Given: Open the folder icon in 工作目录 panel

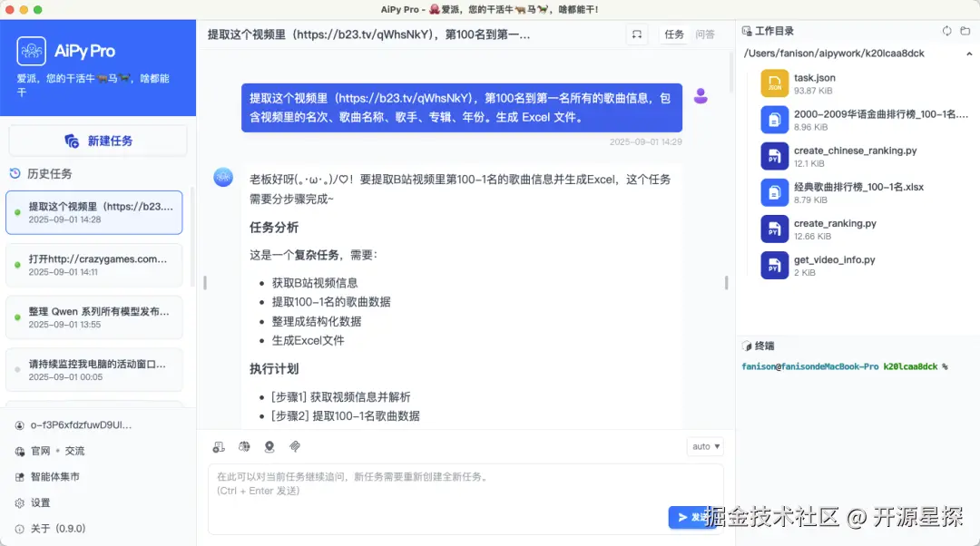Looking at the screenshot, I should (x=965, y=30).
